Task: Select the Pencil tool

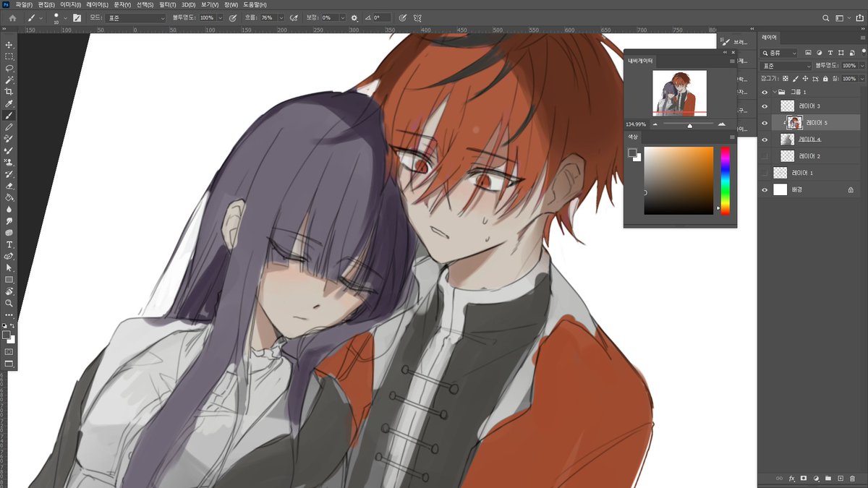Action: point(9,127)
